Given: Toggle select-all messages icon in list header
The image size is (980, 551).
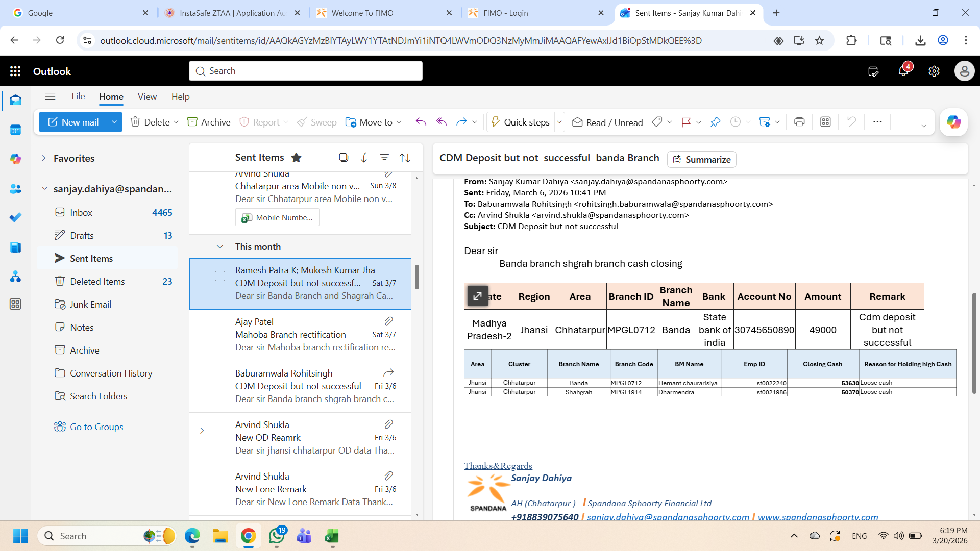Looking at the screenshot, I should [x=344, y=158].
